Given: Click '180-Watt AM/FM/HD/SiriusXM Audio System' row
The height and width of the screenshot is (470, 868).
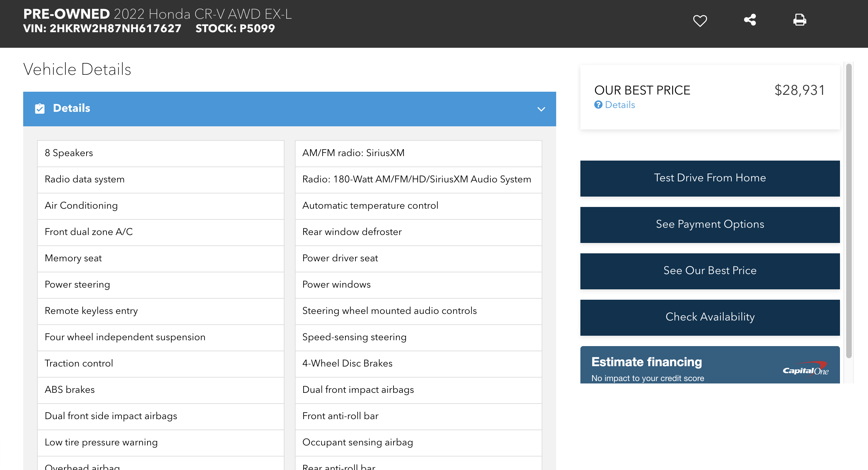Looking at the screenshot, I should pos(418,180).
